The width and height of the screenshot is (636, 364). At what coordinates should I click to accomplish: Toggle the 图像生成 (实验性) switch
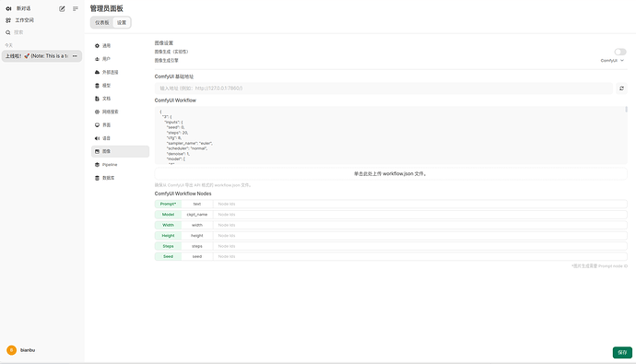click(619, 52)
